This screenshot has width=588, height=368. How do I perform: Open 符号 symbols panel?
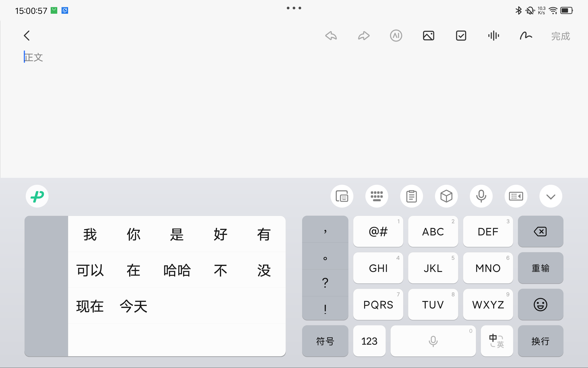point(325,341)
